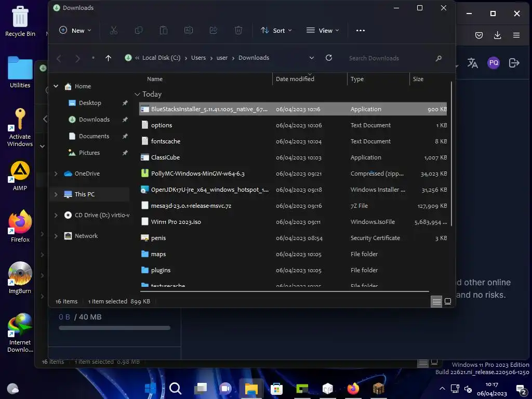Click user segment in breadcrumb
This screenshot has height=399, width=532.
(x=222, y=58)
